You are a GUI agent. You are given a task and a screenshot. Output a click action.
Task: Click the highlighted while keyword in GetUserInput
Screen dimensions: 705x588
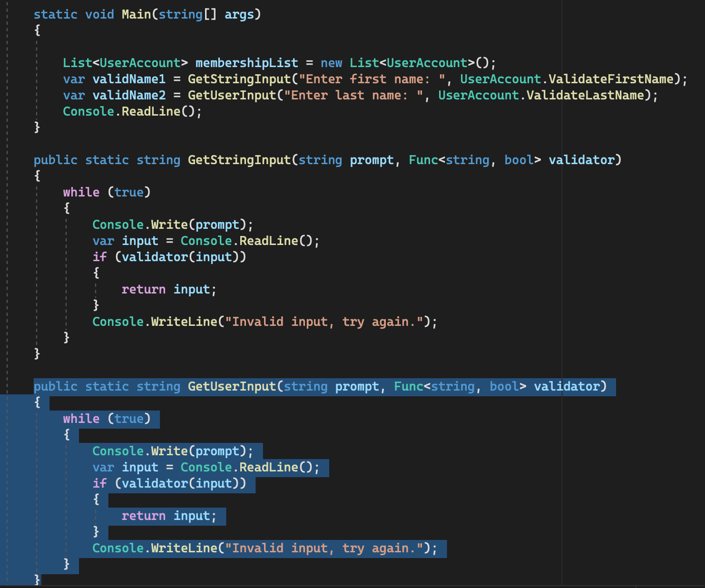tap(81, 419)
